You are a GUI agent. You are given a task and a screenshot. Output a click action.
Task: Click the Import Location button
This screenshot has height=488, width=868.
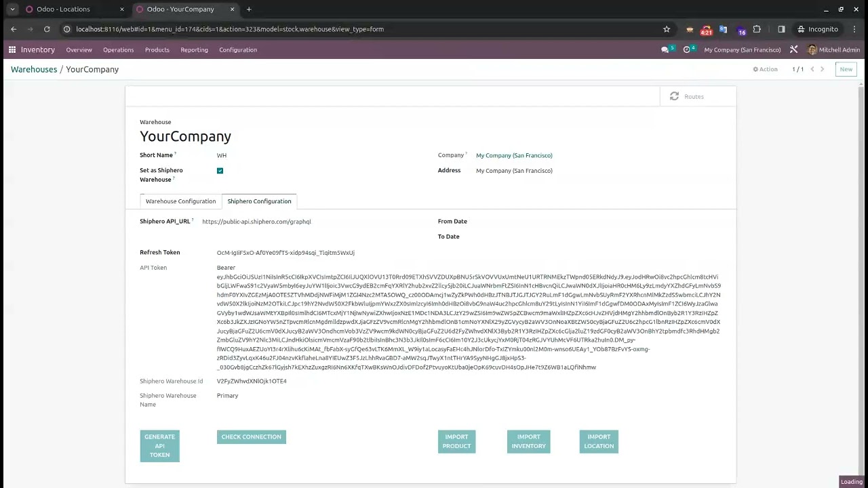coord(599,441)
